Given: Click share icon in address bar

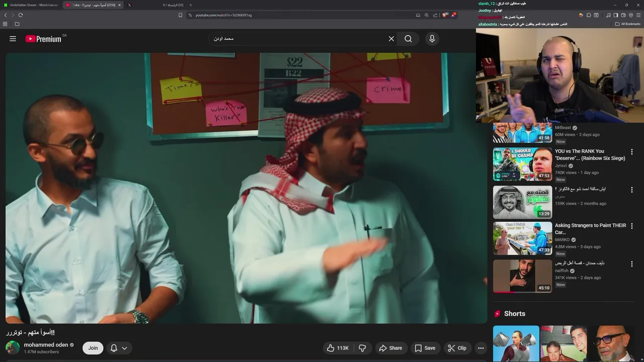Looking at the screenshot, I should pyautogui.click(x=435, y=15).
